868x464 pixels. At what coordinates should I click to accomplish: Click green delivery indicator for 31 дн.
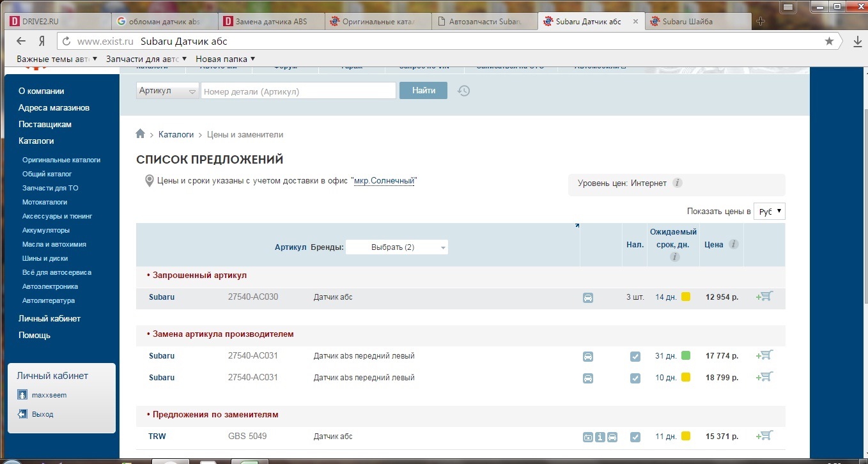pyautogui.click(x=686, y=355)
